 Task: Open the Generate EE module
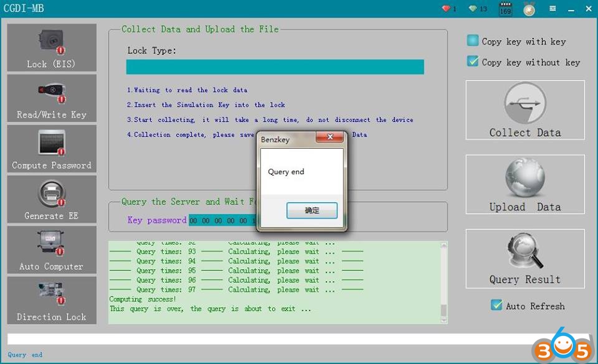pyautogui.click(x=52, y=199)
